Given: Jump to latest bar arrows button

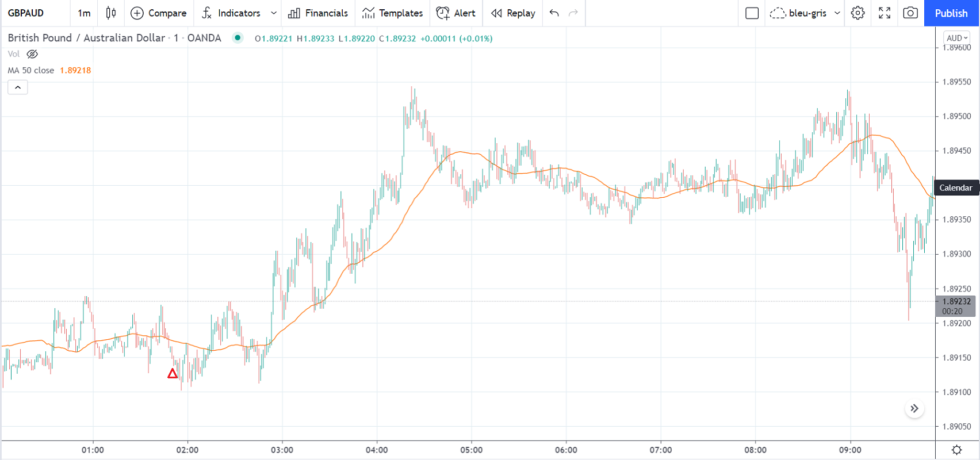Looking at the screenshot, I should coord(914,409).
